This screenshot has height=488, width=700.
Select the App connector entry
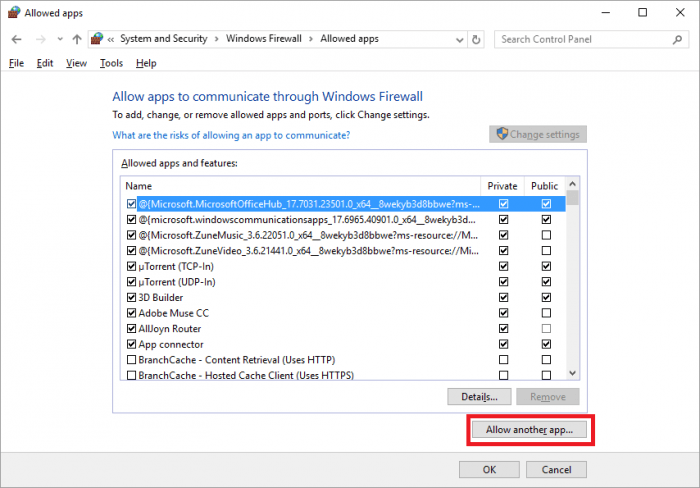[x=343, y=344]
